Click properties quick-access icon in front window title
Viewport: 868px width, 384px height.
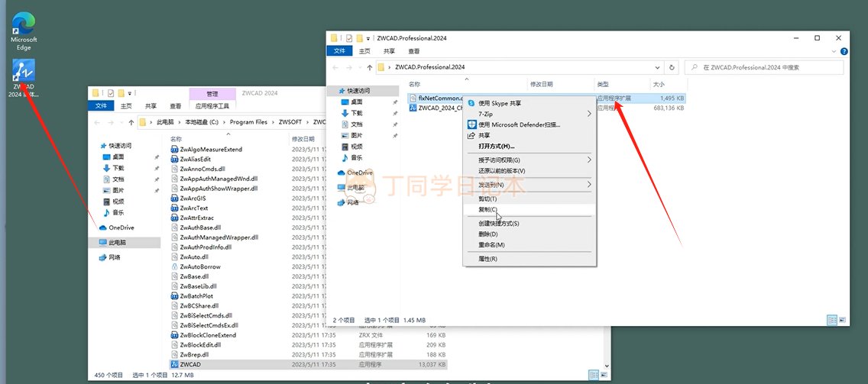click(348, 38)
